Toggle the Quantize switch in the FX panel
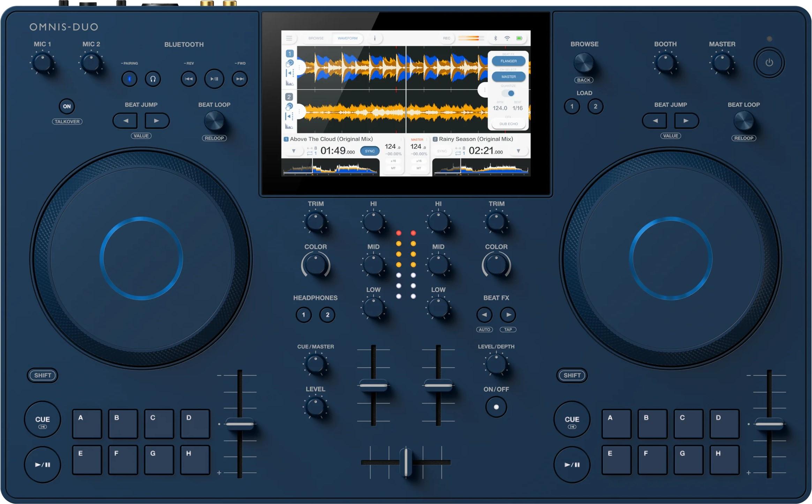The image size is (812, 504). tap(507, 93)
